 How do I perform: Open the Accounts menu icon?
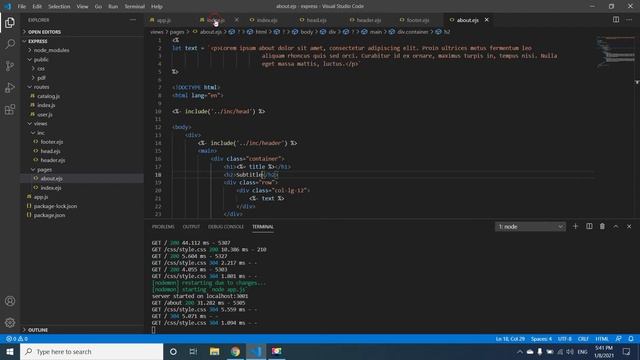10,301
